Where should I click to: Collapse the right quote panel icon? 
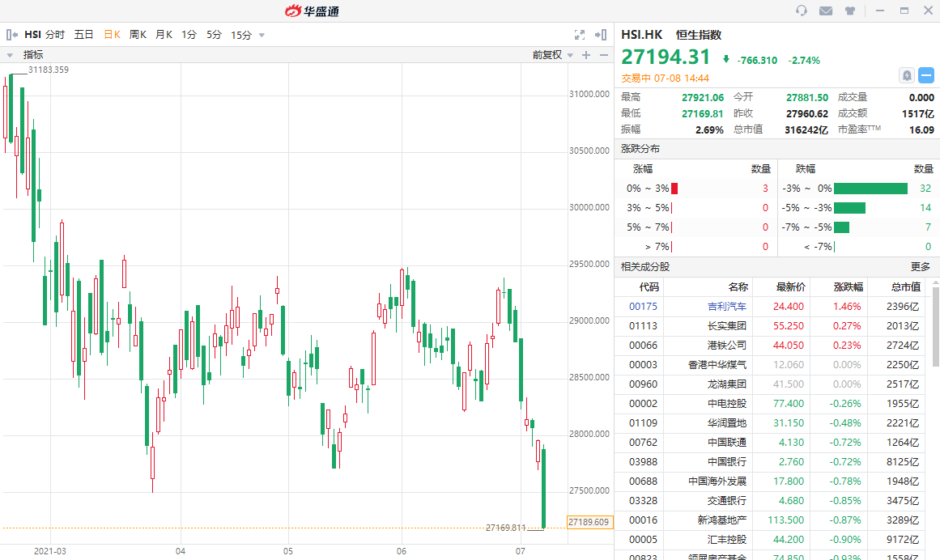600,35
